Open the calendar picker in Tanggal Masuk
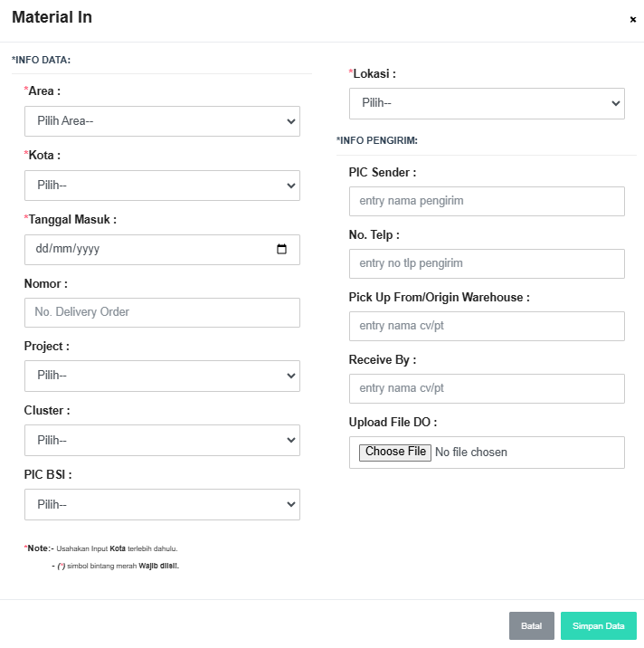The width and height of the screenshot is (644, 648). click(281, 250)
